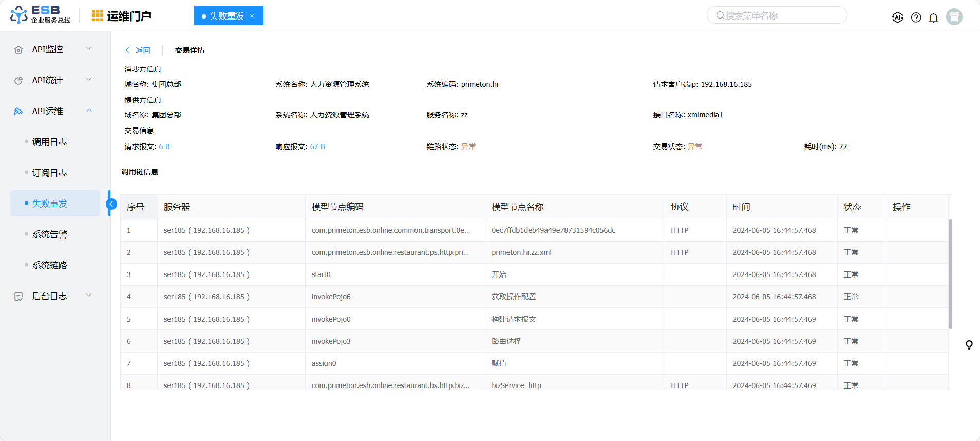Open the orange grid app launcher icon
The height and width of the screenshot is (441, 980).
coord(97,16)
